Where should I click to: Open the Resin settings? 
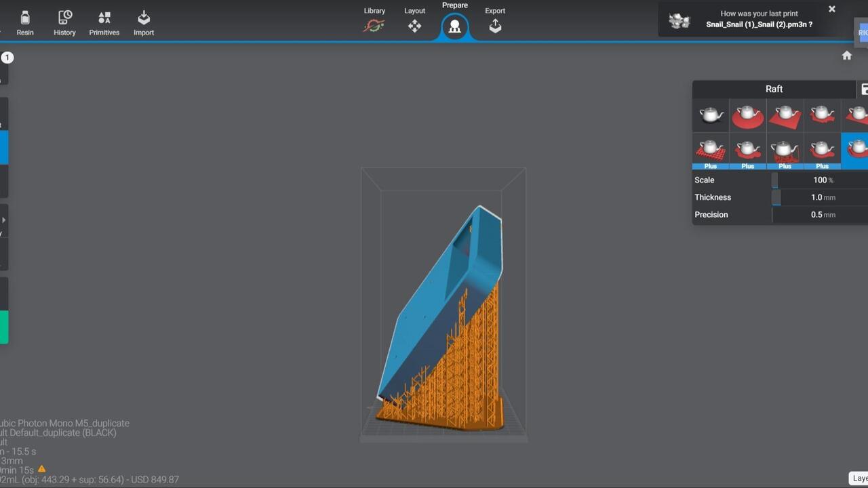[25, 23]
